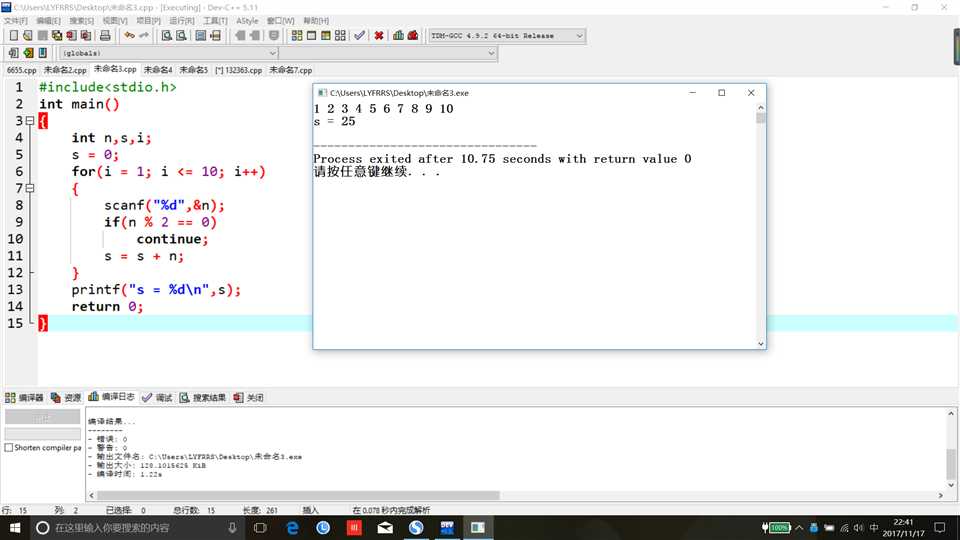The image size is (960, 540).
Task: Click the 关闭 tab to close bottom panel
Action: click(249, 398)
